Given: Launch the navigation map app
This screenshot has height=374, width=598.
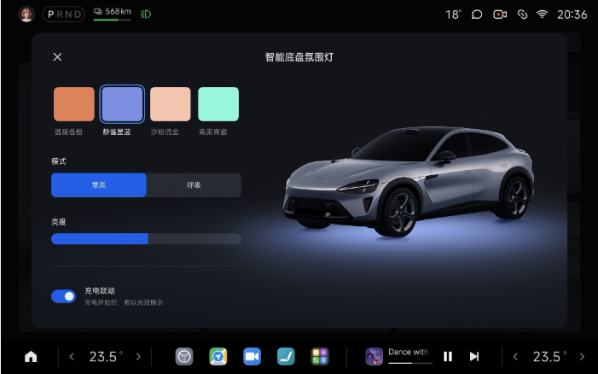Looking at the screenshot, I should (x=218, y=357).
